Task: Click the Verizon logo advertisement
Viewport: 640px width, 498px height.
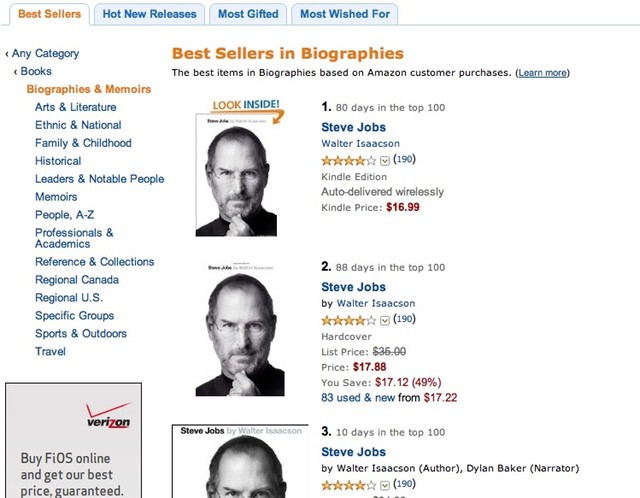Action: click(x=108, y=415)
